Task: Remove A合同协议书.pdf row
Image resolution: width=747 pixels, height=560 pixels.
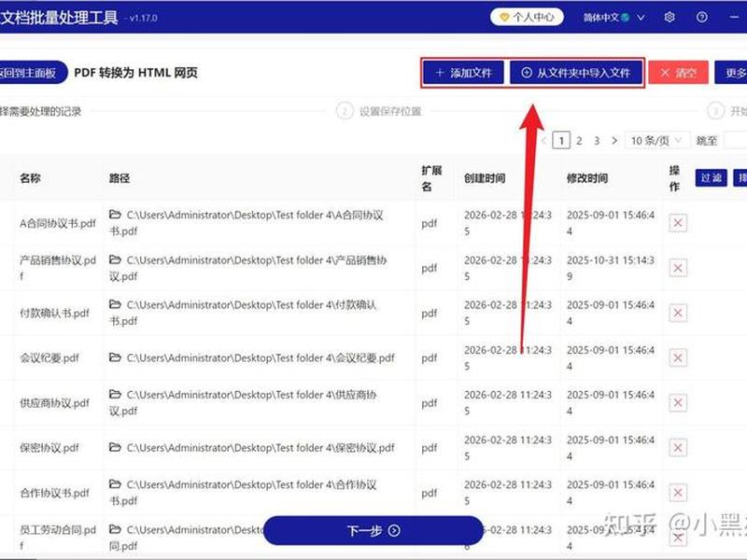Action: pyautogui.click(x=678, y=223)
